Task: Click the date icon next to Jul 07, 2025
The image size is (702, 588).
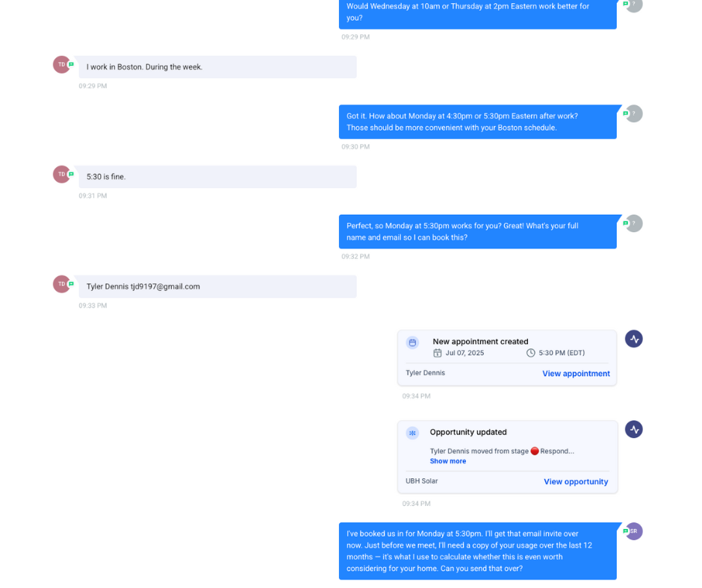Action: [x=438, y=353]
